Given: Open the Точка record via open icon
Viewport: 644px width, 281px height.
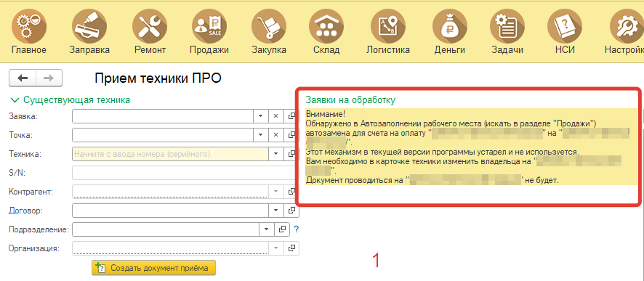Looking at the screenshot, I should pos(291,135).
